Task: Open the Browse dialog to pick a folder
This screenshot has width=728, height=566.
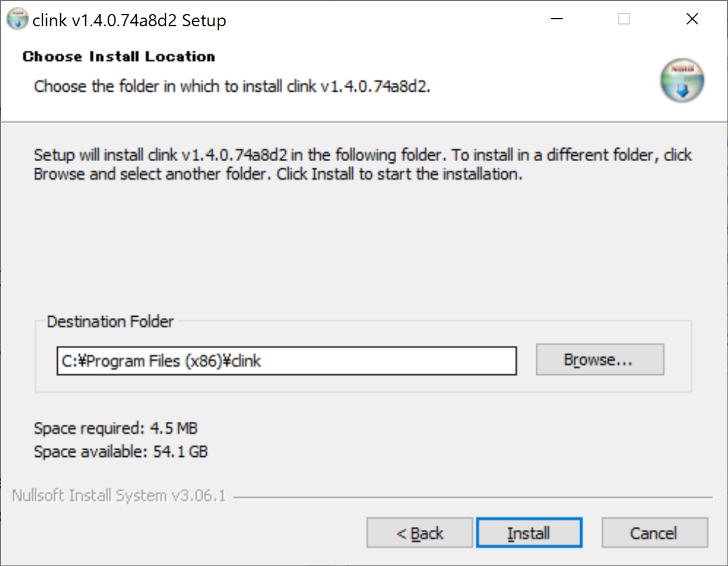Action: (x=599, y=359)
